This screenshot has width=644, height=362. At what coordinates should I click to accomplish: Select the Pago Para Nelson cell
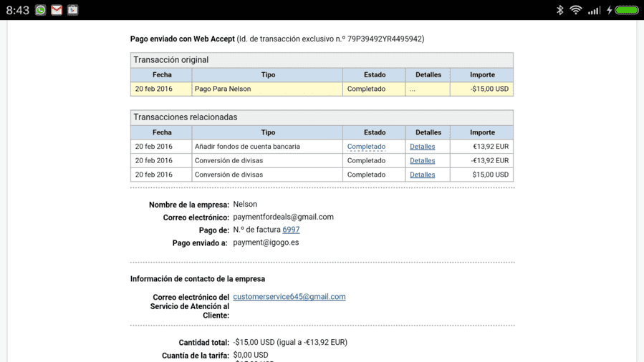click(267, 89)
